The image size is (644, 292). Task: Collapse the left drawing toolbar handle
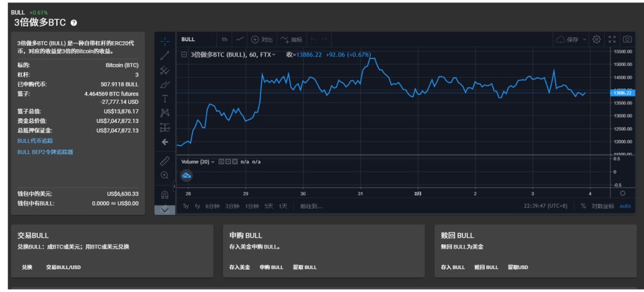pos(174,186)
